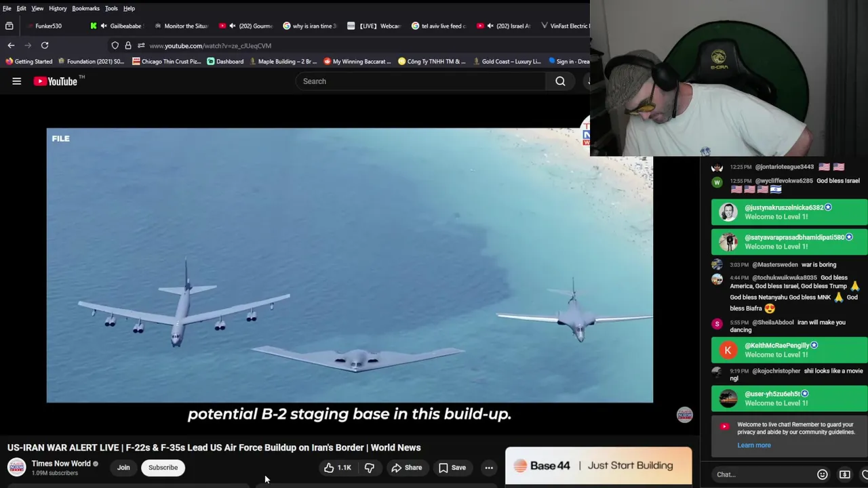
Task: Open the Firefox View tab icon
Action: pos(9,26)
